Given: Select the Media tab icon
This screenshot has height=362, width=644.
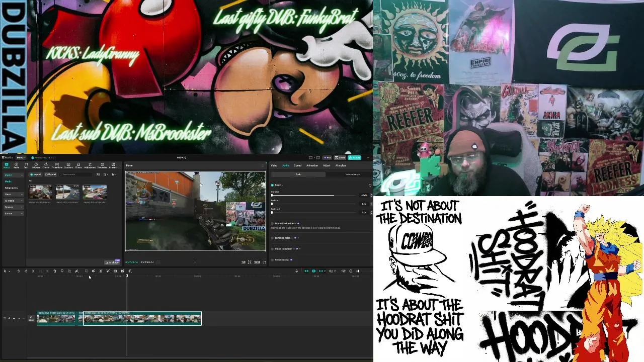Looking at the screenshot, I should pos(7,166).
